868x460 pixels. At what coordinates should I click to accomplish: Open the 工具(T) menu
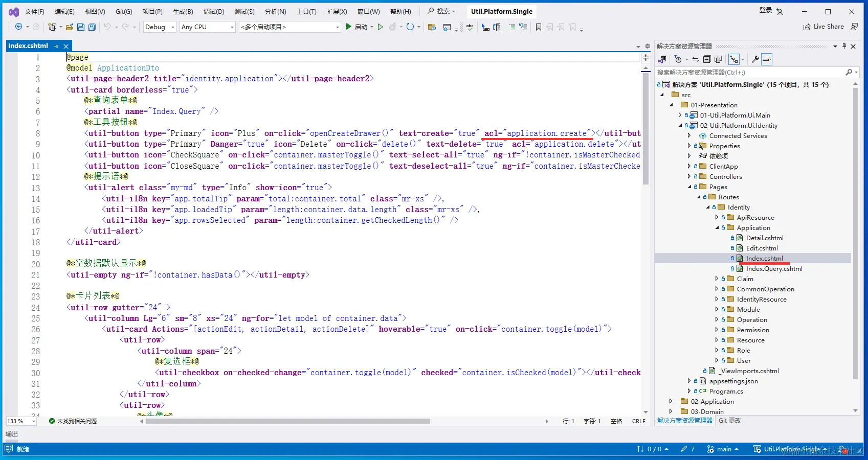(306, 11)
